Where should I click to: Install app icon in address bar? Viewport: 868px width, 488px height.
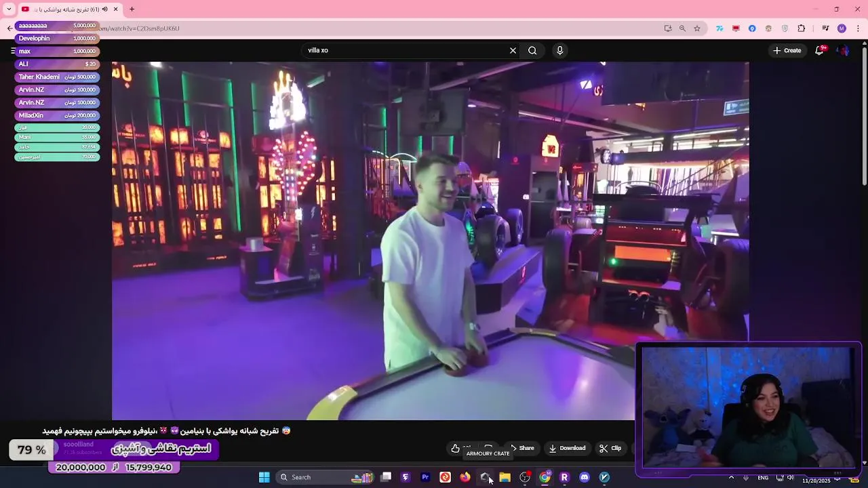pyautogui.click(x=668, y=28)
